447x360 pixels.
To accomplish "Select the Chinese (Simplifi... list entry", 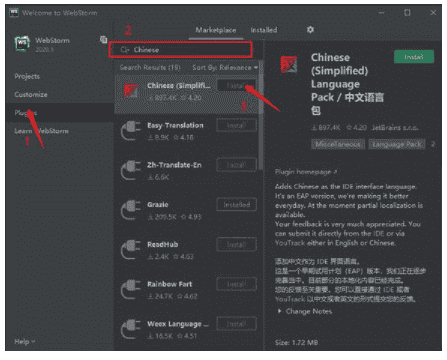I will point(187,94).
